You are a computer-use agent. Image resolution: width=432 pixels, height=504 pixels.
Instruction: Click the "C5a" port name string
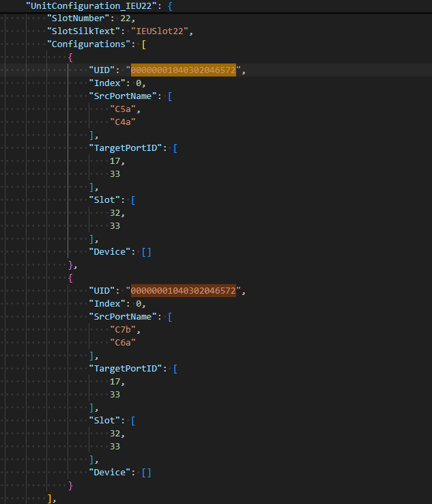[x=124, y=109]
